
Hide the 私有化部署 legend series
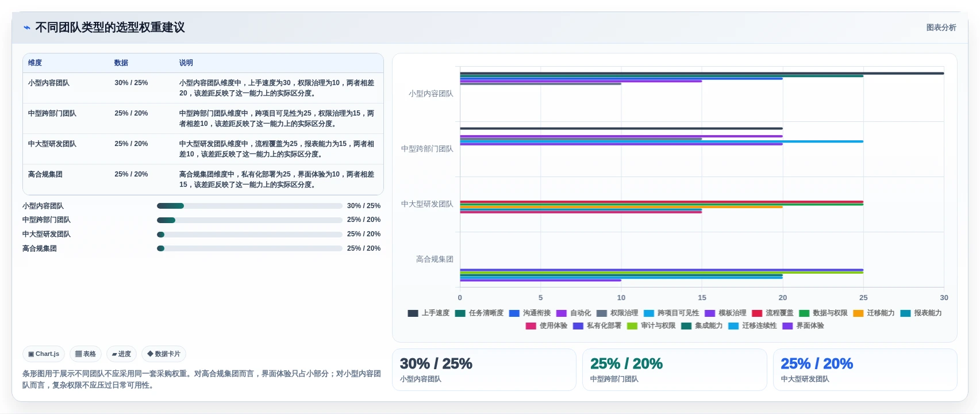tap(597, 326)
